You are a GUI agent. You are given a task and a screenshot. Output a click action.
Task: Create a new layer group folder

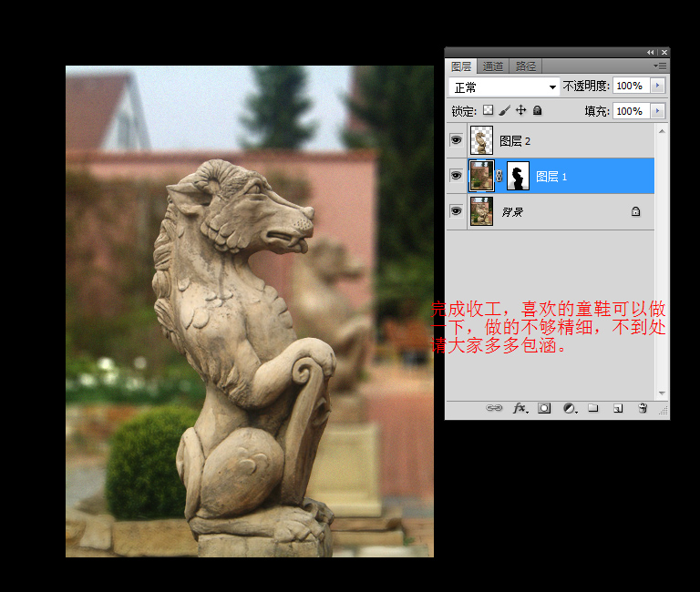[592, 408]
